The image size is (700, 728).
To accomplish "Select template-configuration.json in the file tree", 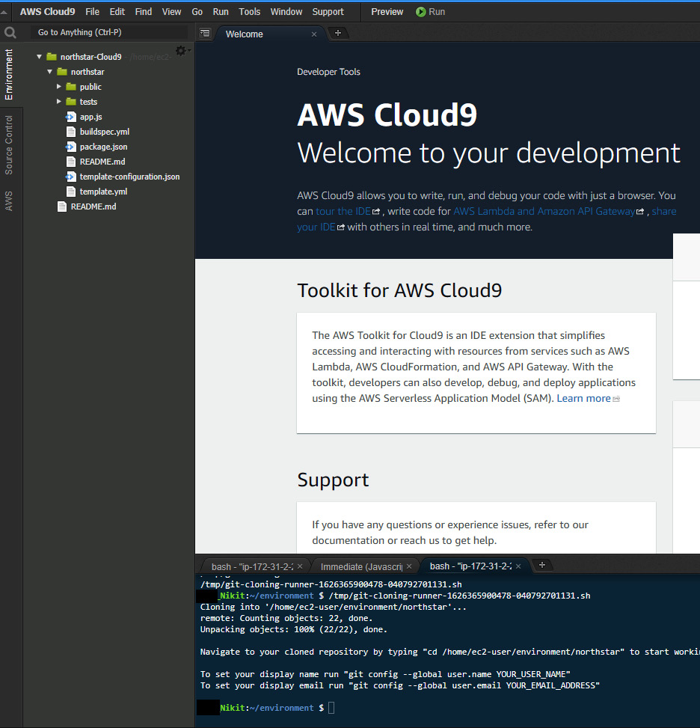I will [x=129, y=177].
